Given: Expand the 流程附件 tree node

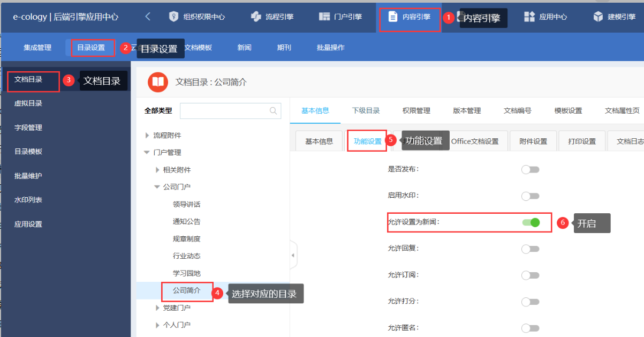Looking at the screenshot, I should click(x=148, y=136).
